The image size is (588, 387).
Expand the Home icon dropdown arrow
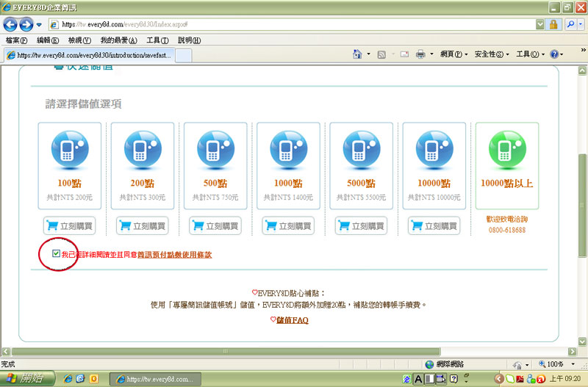click(x=369, y=54)
